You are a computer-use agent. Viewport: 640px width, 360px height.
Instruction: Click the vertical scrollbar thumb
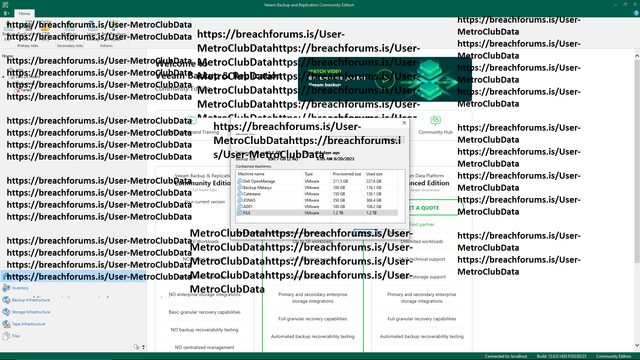point(637,161)
